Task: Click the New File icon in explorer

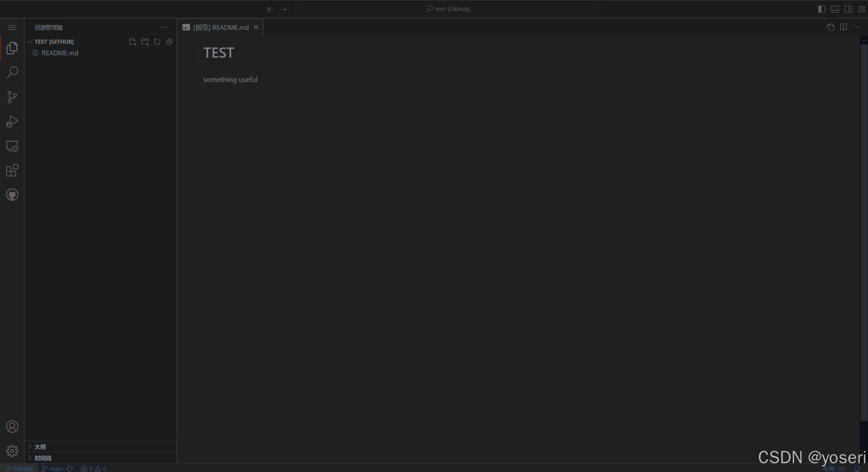Action: click(x=133, y=42)
